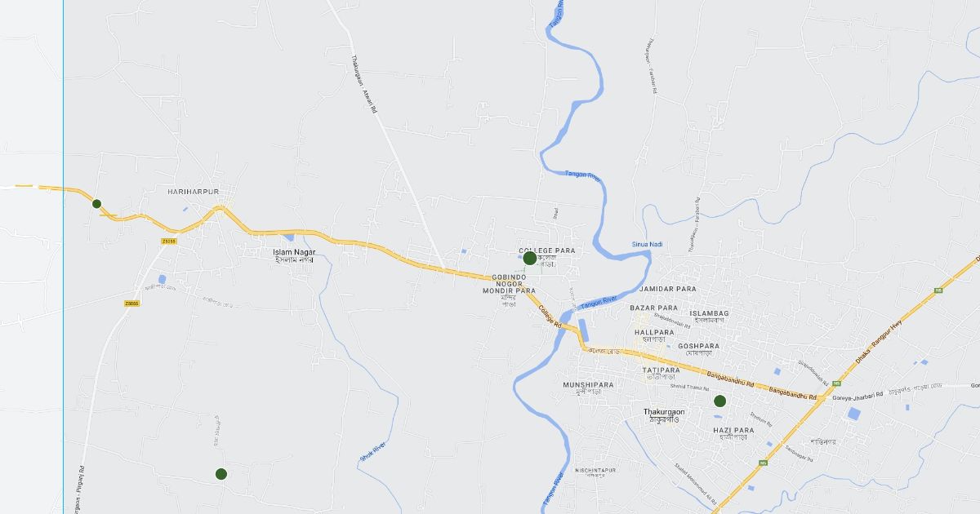The image size is (980, 514).
Task: Click the Z5055 shield just below Hariharpur highway
Action: pos(168,241)
